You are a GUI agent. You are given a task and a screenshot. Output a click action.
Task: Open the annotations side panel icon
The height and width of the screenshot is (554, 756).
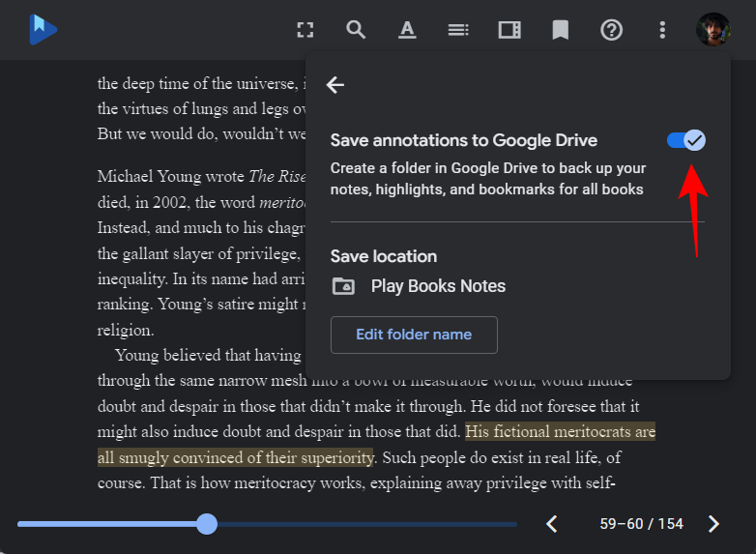[509, 30]
